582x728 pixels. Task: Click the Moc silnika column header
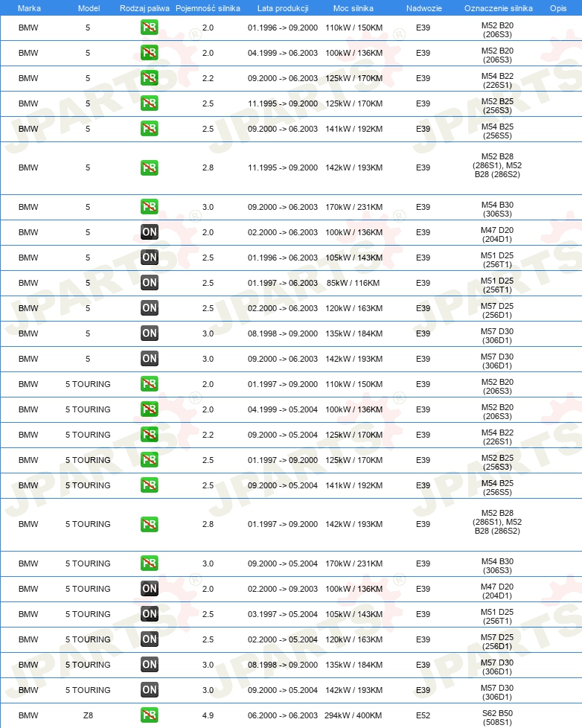[354, 8]
